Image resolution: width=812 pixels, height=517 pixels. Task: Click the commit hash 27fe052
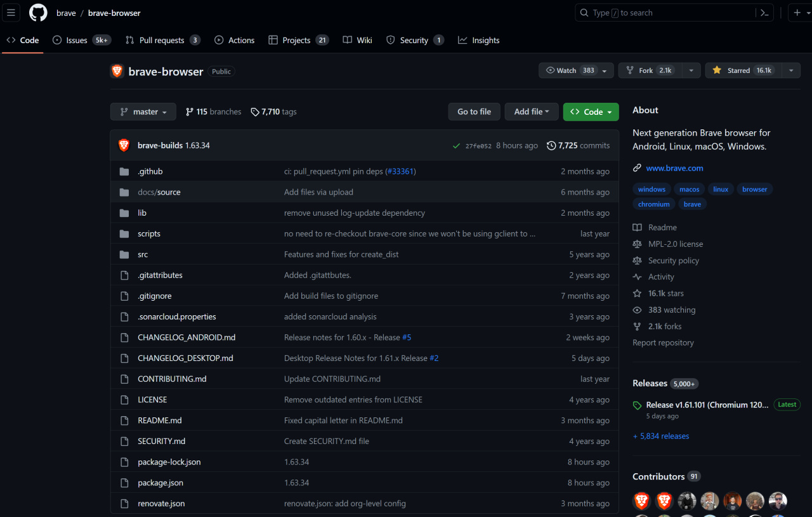coord(478,146)
